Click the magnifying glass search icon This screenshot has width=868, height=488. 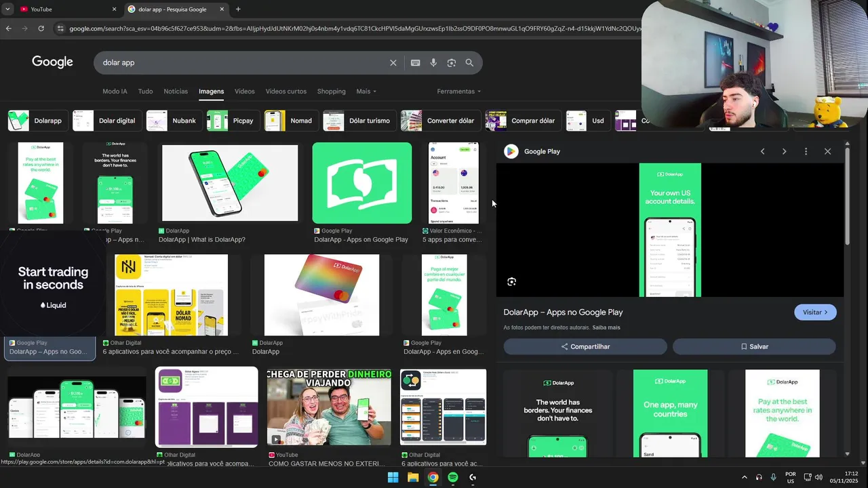(469, 62)
